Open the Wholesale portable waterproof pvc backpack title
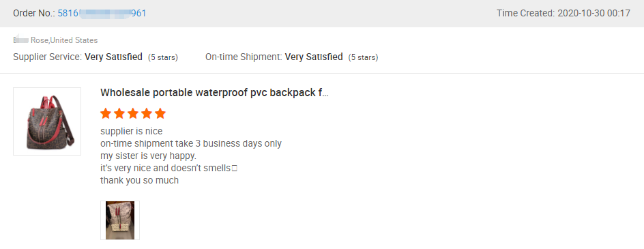644x249 pixels. click(214, 93)
